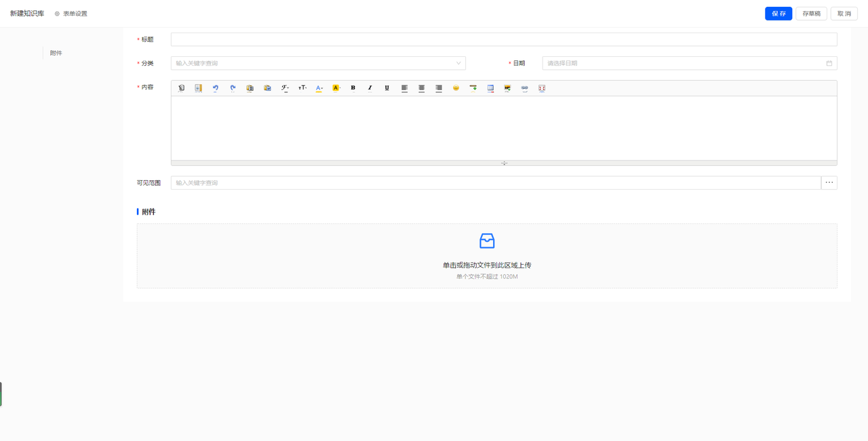
Task: Click the editor resize handle bar
Action: (504, 163)
